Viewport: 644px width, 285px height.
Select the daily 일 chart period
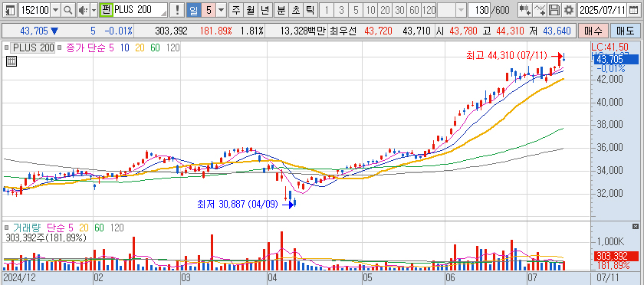[194, 10]
